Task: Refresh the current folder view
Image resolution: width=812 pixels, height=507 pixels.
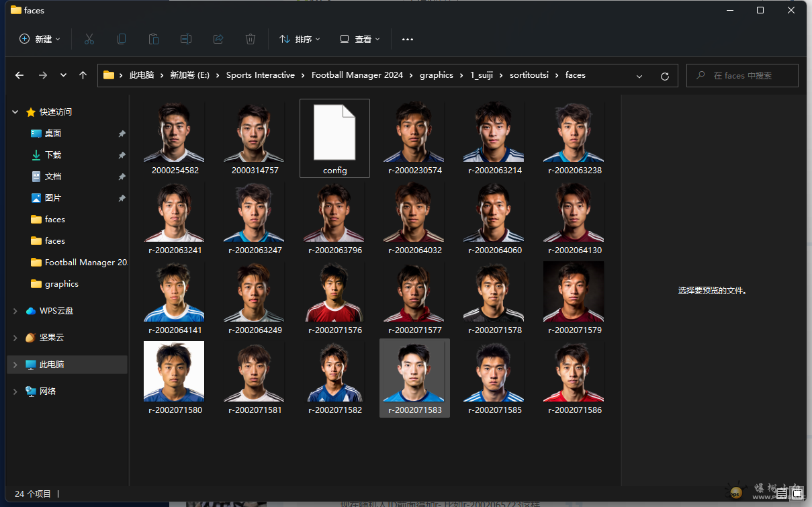Action: click(x=664, y=76)
